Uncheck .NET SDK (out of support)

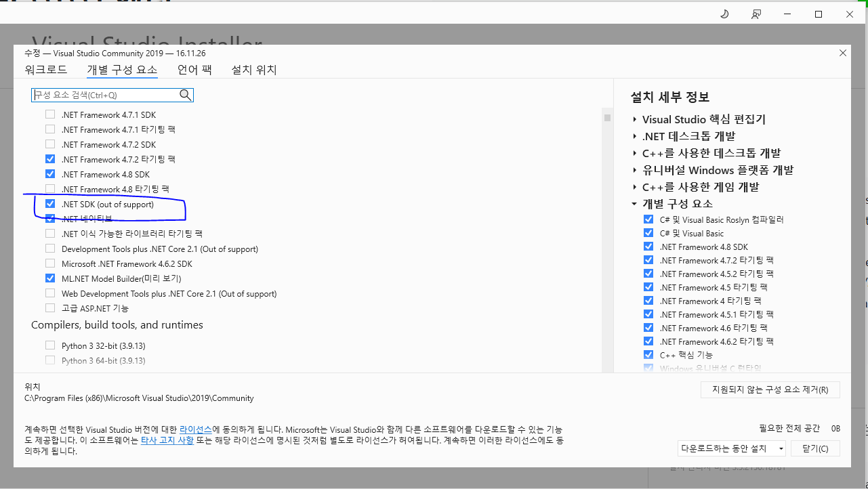pyautogui.click(x=50, y=204)
